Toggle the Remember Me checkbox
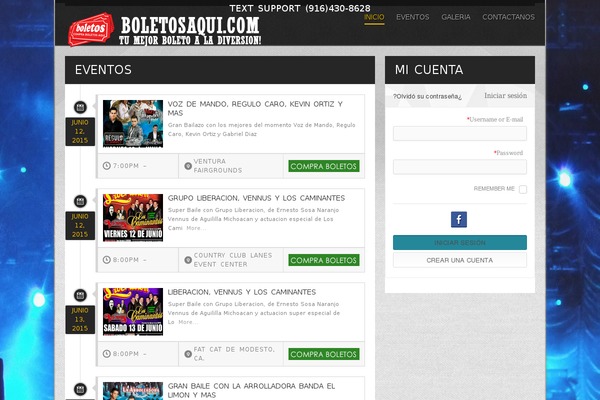This screenshot has width=600, height=400. 523,189
